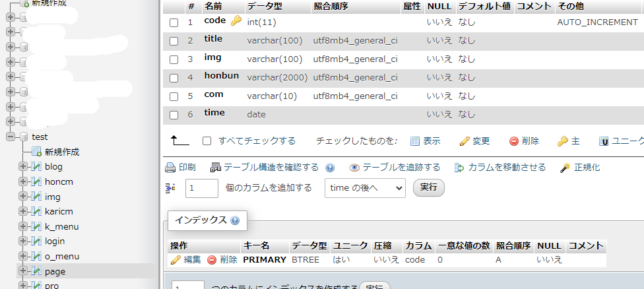Click the 表示 browse icon for checked items

[415, 141]
